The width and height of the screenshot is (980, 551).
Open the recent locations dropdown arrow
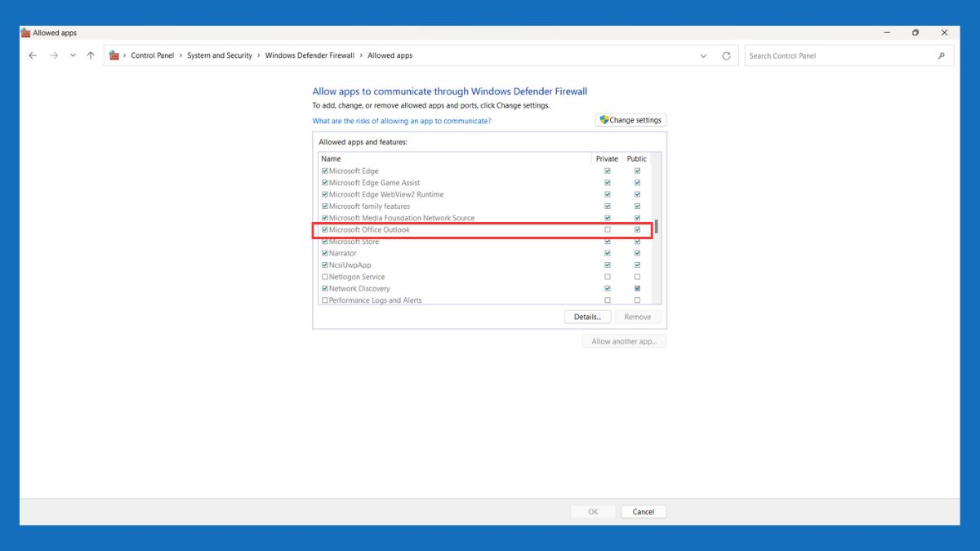[x=72, y=55]
